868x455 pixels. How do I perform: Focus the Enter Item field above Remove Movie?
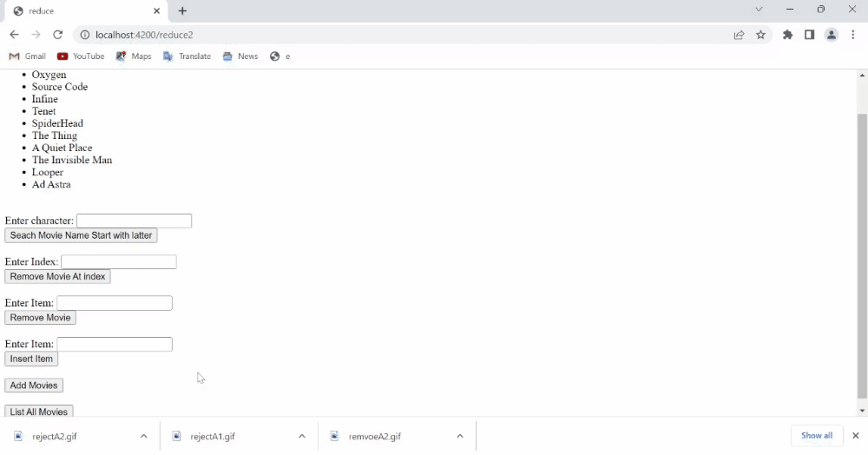pyautogui.click(x=115, y=303)
